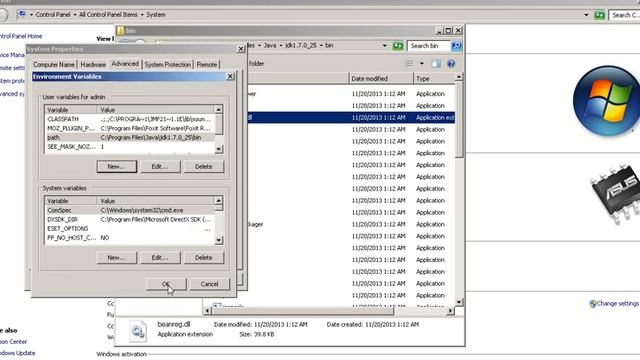Viewport: 640px width, 360px height.
Task: Click the Control Panel search box
Action: pos(624,15)
